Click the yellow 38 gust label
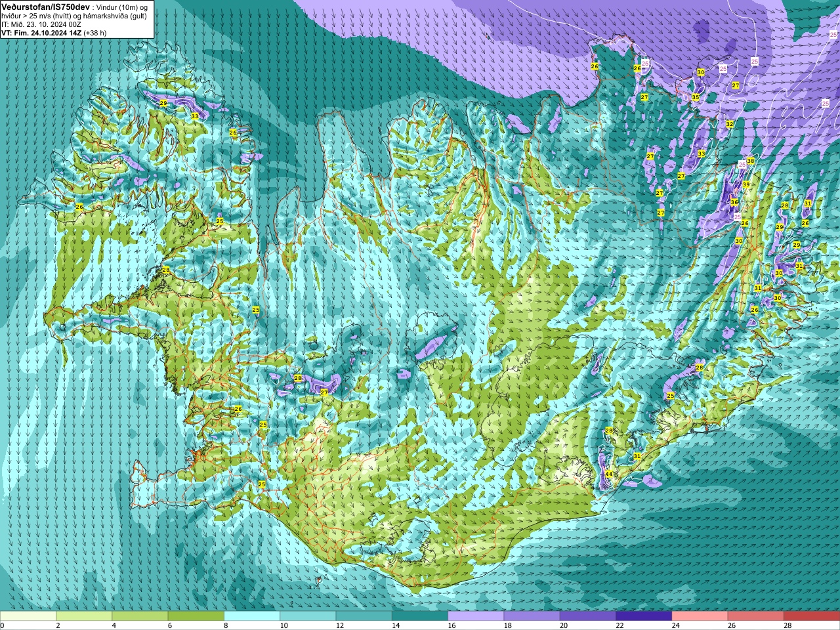840x630 pixels. click(750, 161)
